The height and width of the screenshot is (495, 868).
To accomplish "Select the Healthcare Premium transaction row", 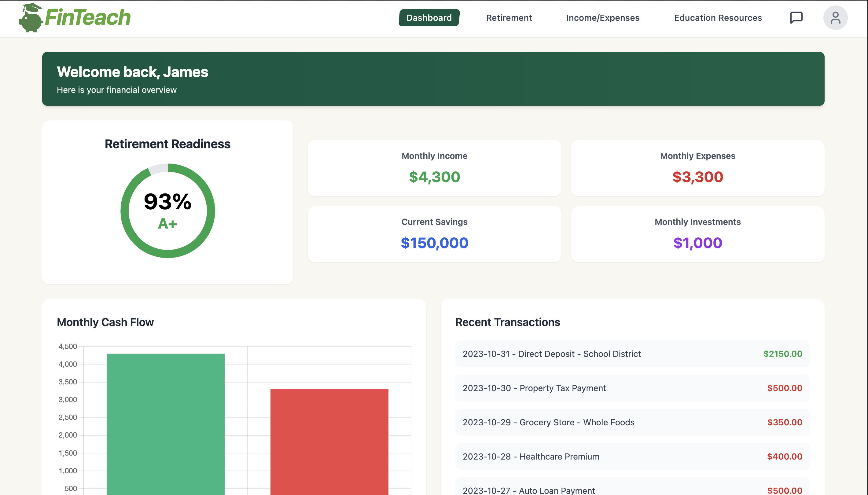I will click(x=632, y=456).
